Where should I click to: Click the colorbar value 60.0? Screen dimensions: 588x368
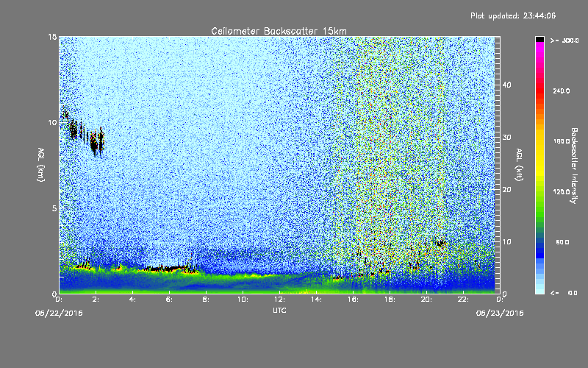tap(562, 242)
